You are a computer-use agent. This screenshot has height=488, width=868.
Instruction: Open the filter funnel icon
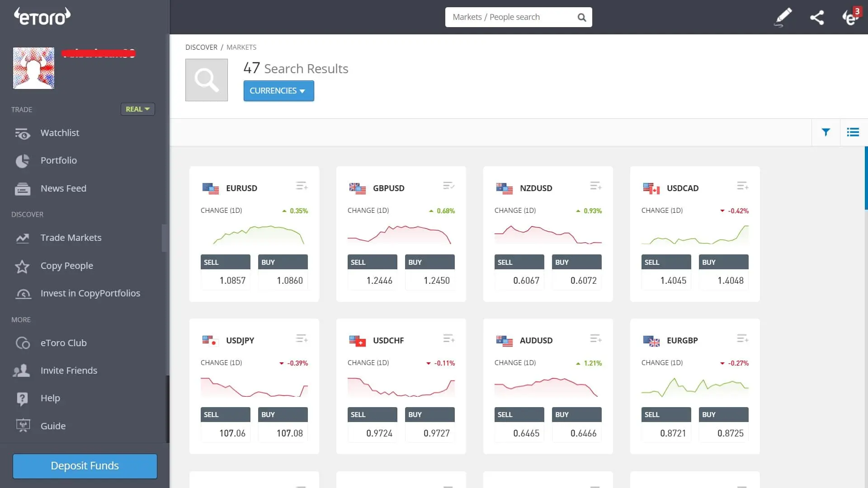(x=826, y=132)
